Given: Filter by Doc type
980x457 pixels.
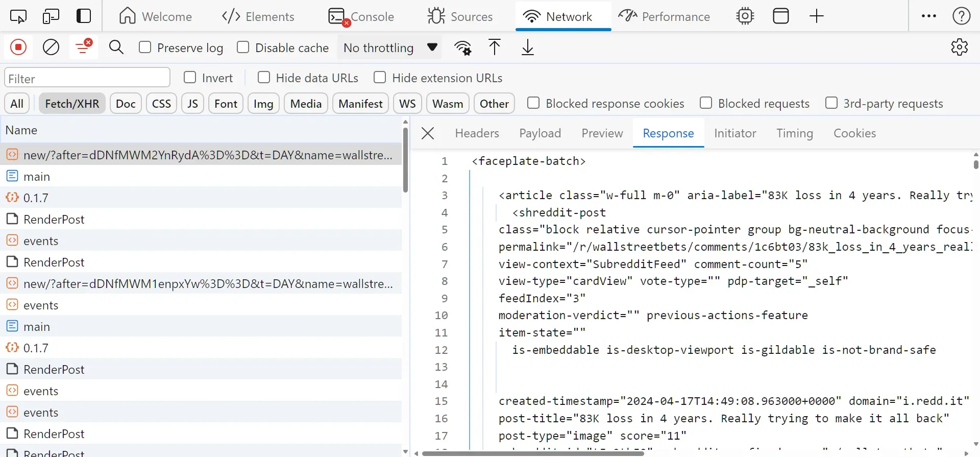Looking at the screenshot, I should [x=126, y=104].
